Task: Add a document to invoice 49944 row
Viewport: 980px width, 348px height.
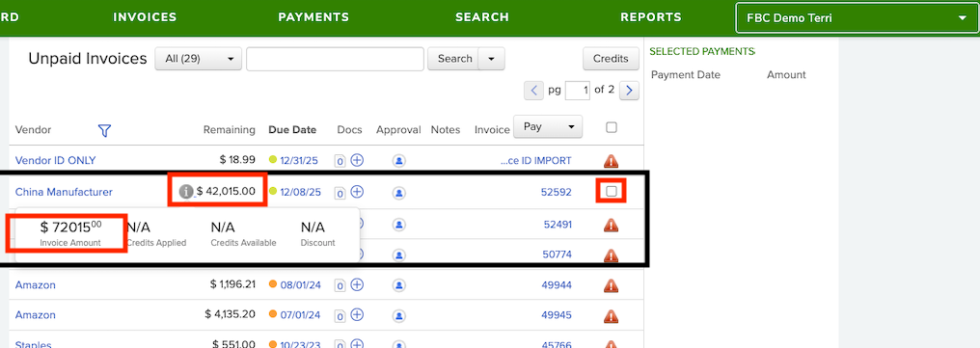Action: 357,285
